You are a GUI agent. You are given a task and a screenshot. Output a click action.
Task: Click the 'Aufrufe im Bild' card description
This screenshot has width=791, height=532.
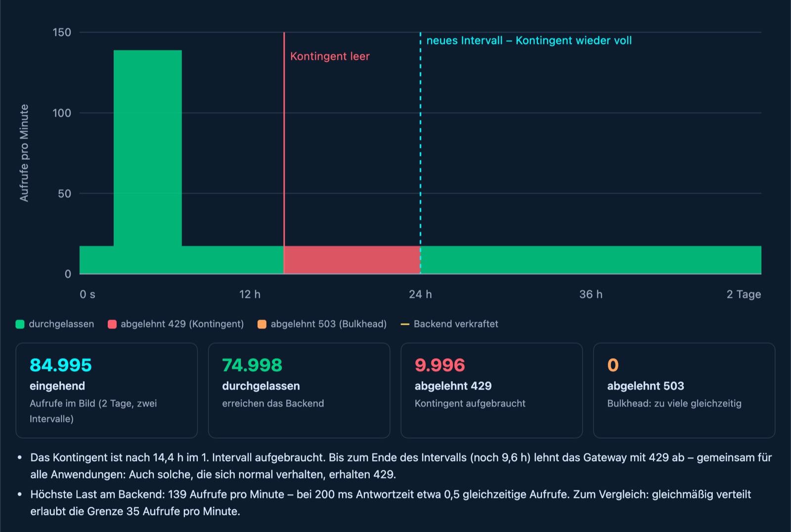(x=93, y=411)
